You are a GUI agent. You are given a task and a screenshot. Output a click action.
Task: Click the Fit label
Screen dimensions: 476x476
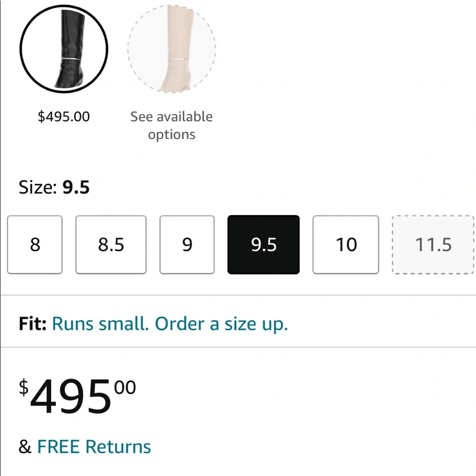point(31,324)
